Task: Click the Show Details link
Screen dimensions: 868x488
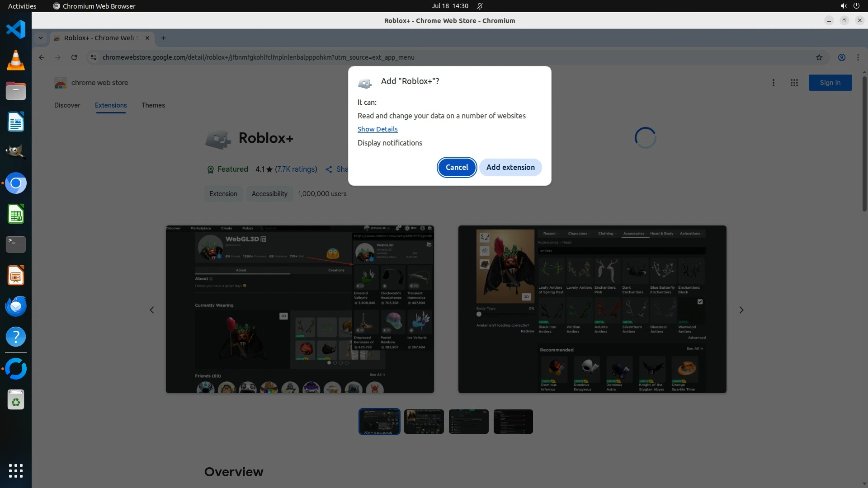Action: 377,129
